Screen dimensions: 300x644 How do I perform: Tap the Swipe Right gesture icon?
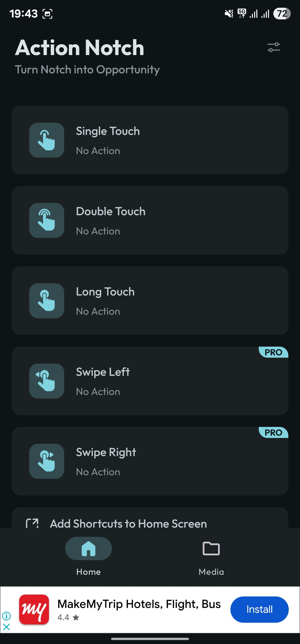[46, 461]
